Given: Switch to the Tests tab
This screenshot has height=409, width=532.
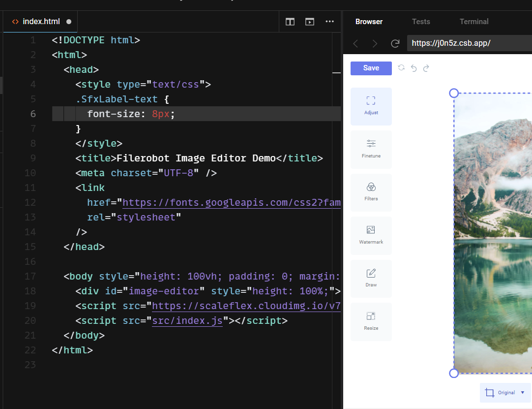Looking at the screenshot, I should [x=421, y=22].
